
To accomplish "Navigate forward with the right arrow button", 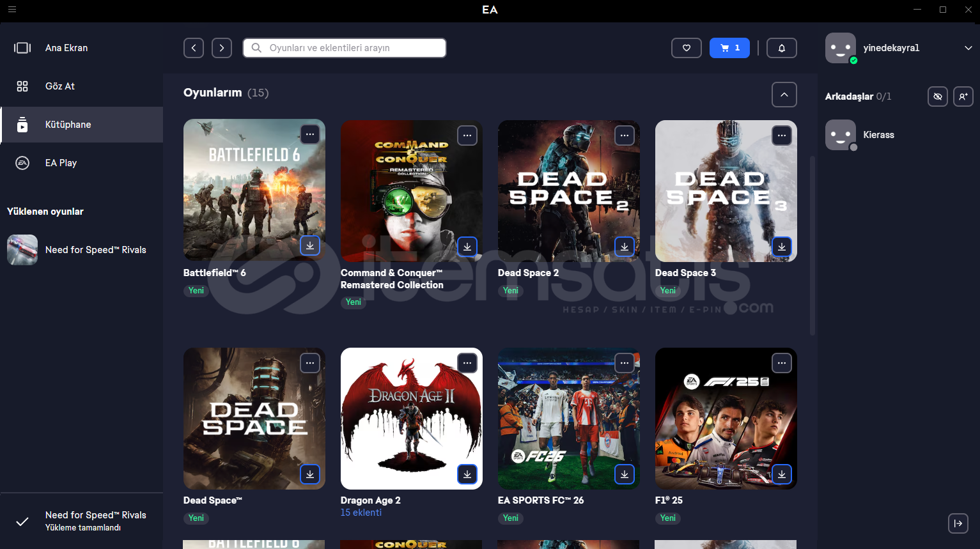I will [x=222, y=48].
